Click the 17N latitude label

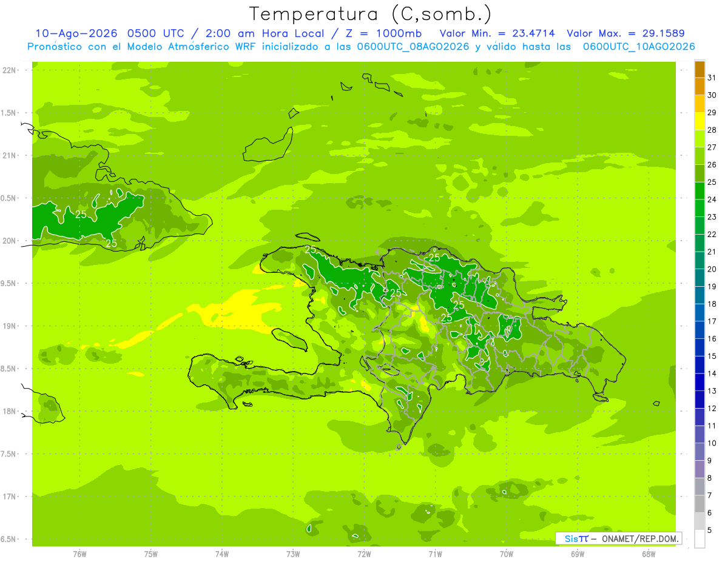click(10, 497)
